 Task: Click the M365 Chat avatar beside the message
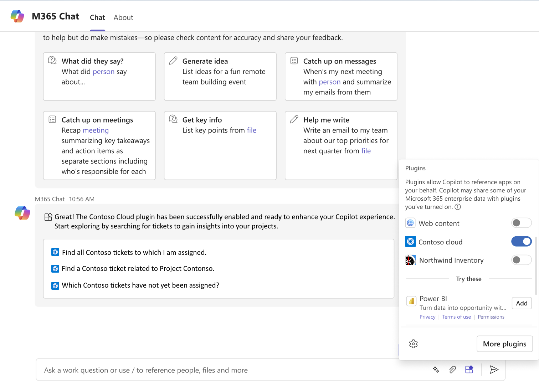pyautogui.click(x=22, y=213)
